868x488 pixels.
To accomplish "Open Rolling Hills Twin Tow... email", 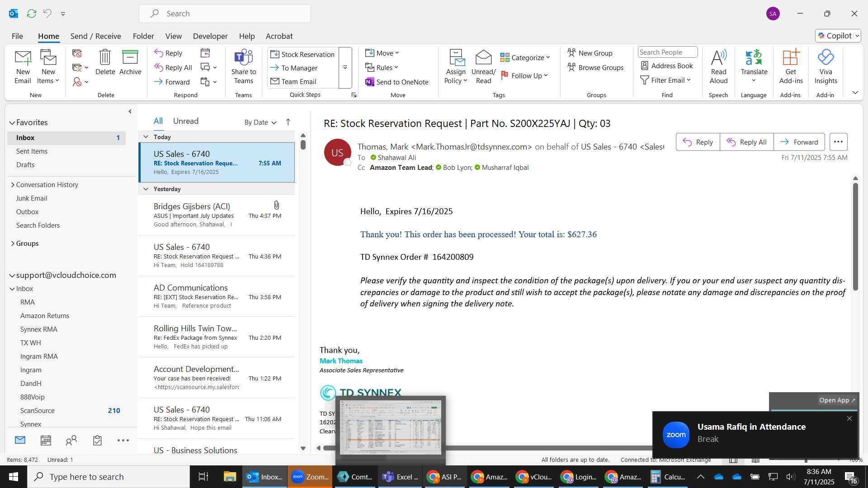I will (x=217, y=337).
